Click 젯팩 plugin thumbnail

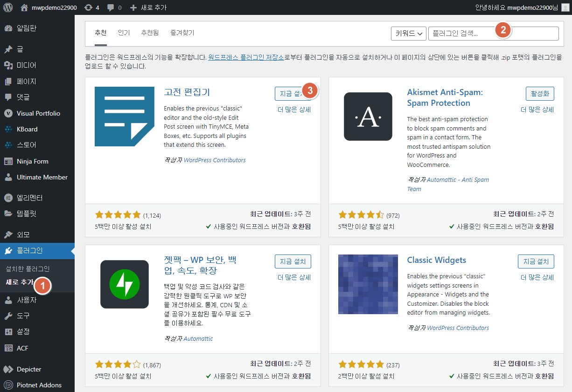[x=125, y=284]
